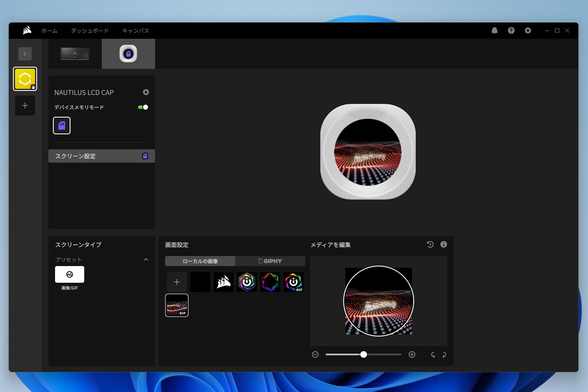Go to ホーム tab

49,31
